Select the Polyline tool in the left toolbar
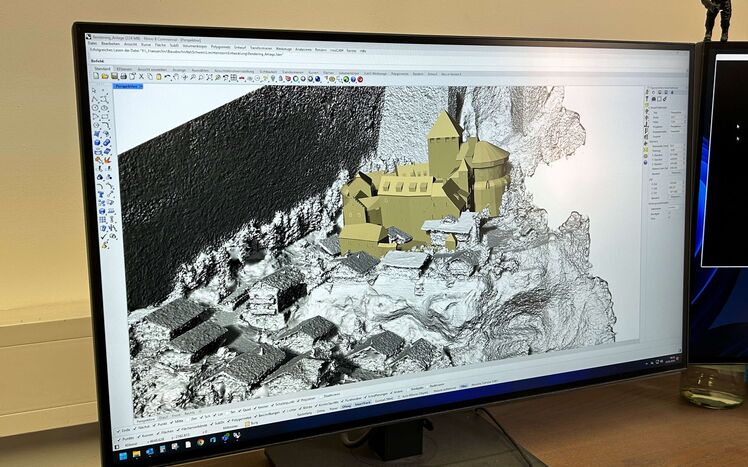 (95, 99)
